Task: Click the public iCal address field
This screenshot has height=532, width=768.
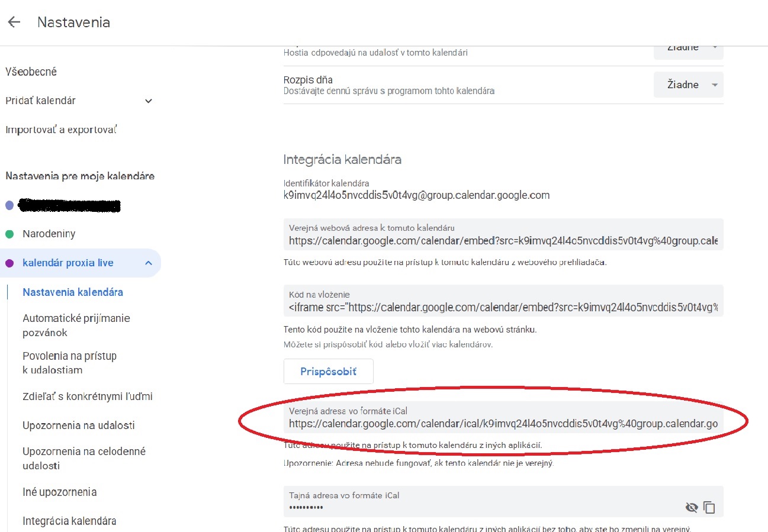Action: (x=503, y=424)
